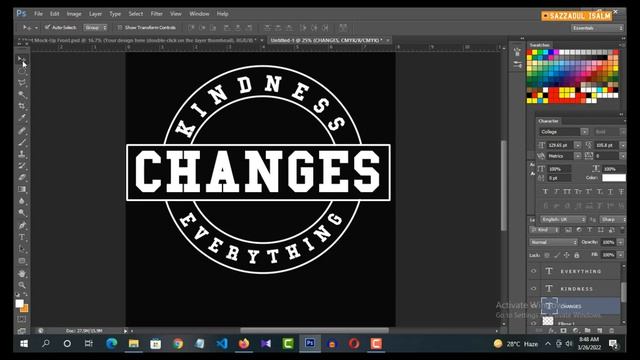
Task: Open the College font family dropdown
Action: tap(584, 132)
